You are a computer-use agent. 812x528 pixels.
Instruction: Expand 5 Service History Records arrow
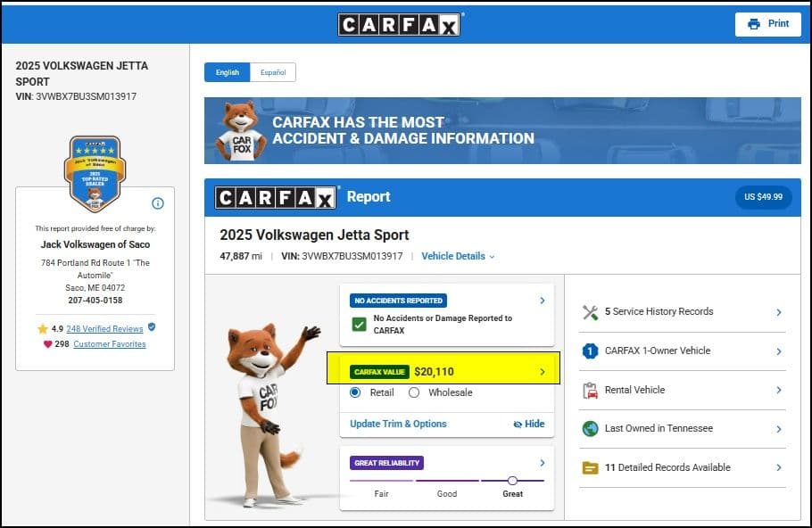(779, 312)
